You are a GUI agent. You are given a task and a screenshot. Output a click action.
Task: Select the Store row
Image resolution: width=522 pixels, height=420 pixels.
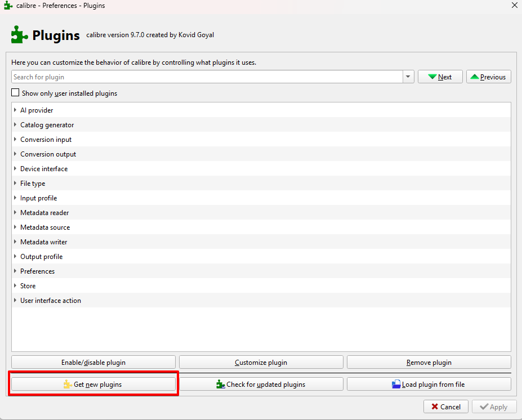[x=261, y=286]
